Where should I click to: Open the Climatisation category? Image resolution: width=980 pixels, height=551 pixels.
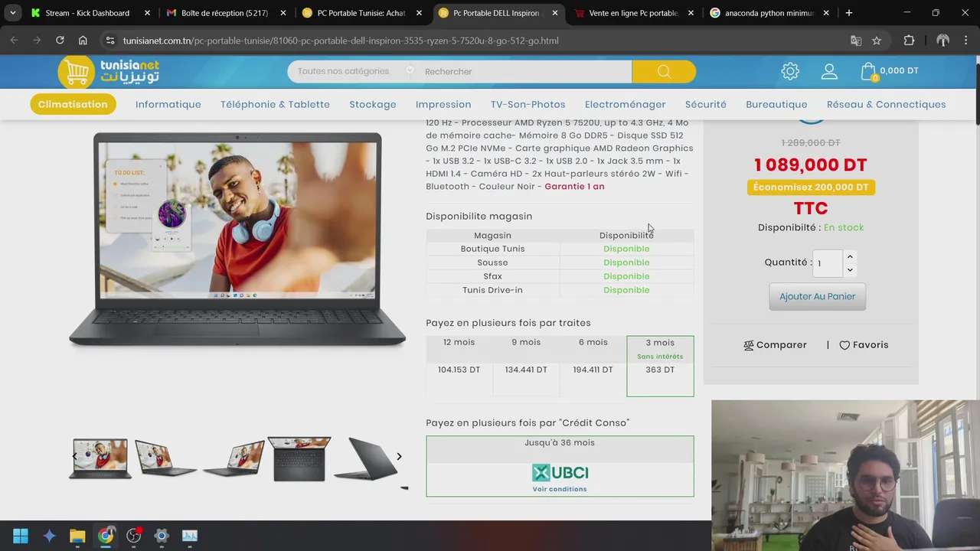[x=73, y=105]
